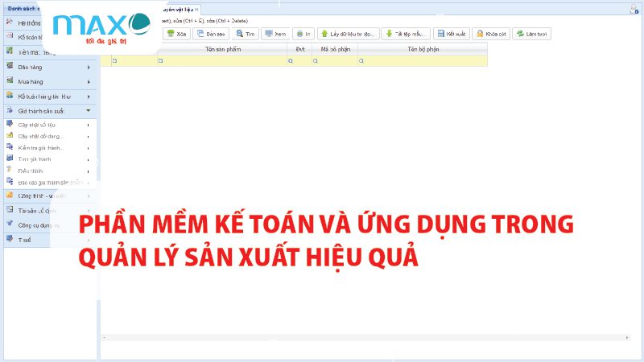
Task: Open the Tài sản cố định sidebar item
Action: pyautogui.click(x=49, y=211)
